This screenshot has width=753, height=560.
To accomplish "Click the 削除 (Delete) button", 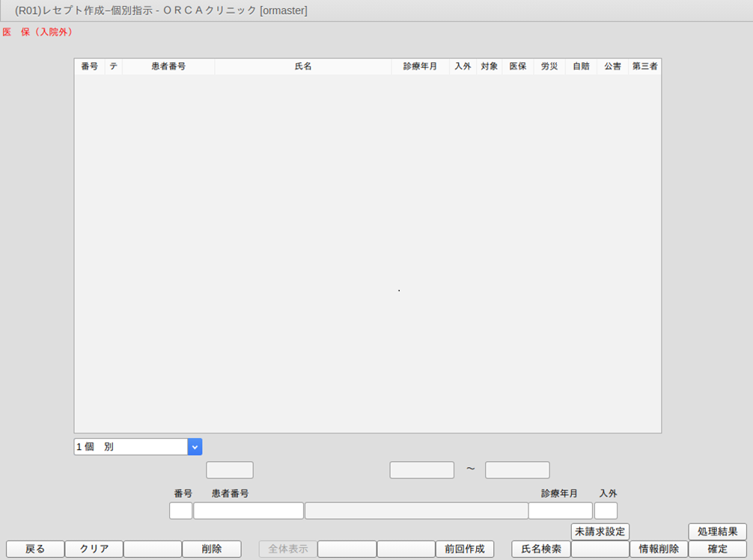I will coord(211,549).
